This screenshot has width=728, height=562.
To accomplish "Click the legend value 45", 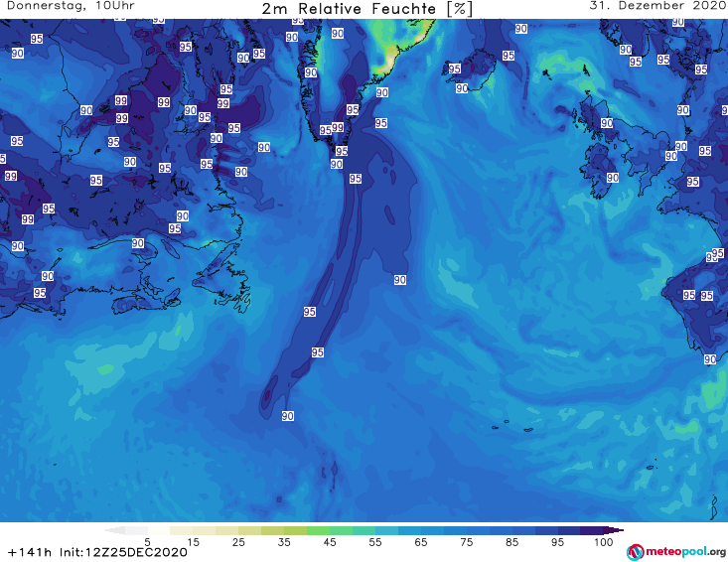I will [330, 542].
